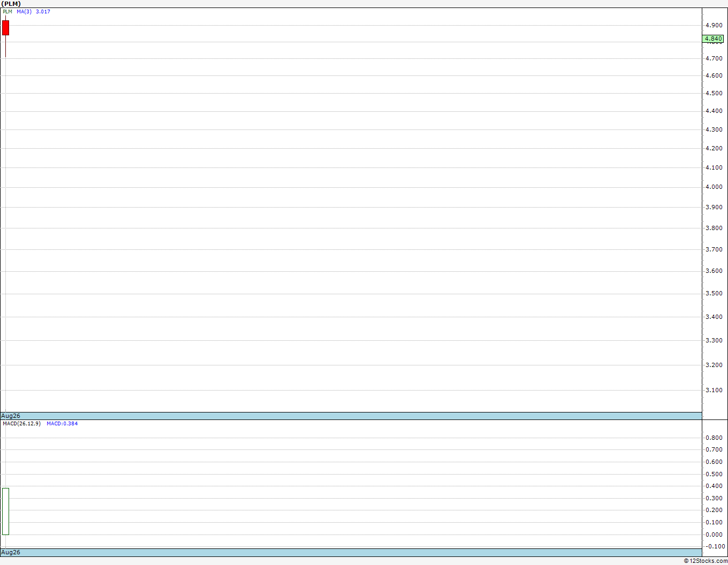728x565 pixels.
Task: Click the 0.800 MACD axis label
Action: point(714,438)
